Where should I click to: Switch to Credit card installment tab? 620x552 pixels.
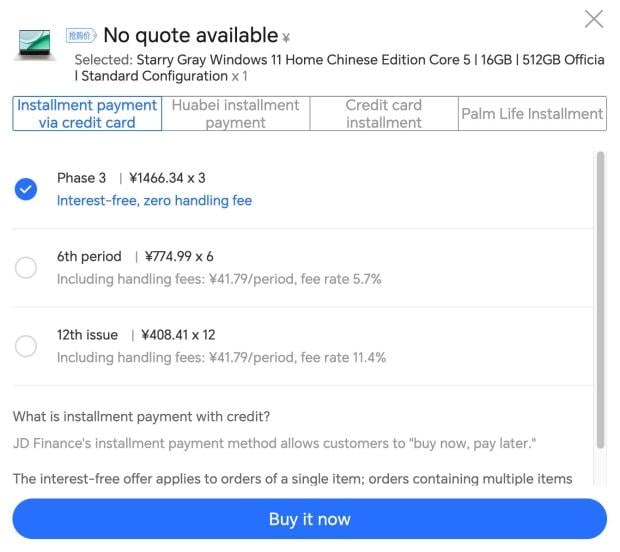[384, 113]
